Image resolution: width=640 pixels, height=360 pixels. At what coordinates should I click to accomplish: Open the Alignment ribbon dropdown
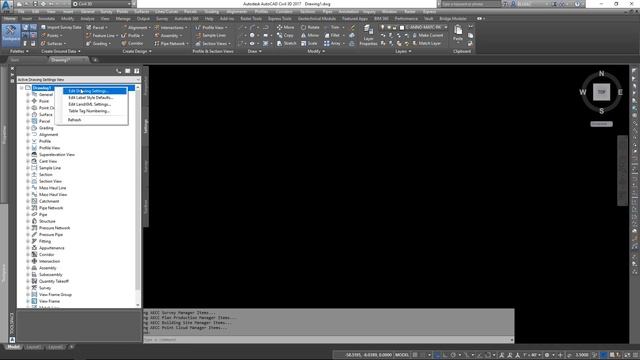point(136,28)
